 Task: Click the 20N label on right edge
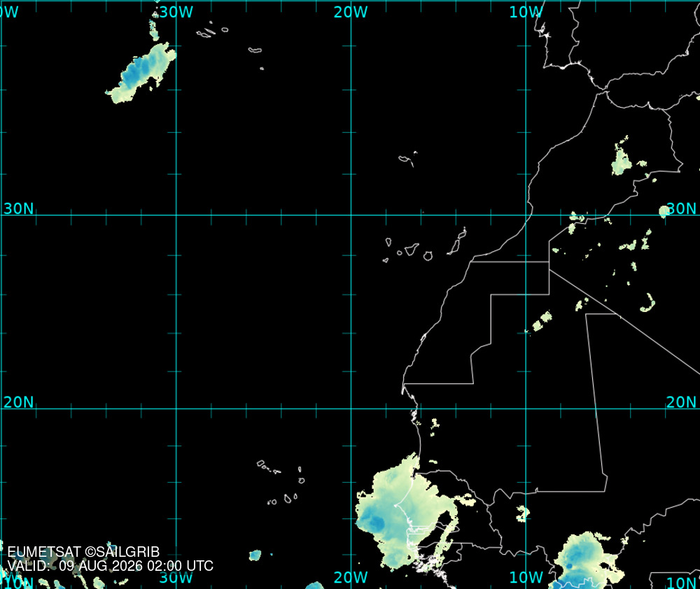[x=681, y=402]
